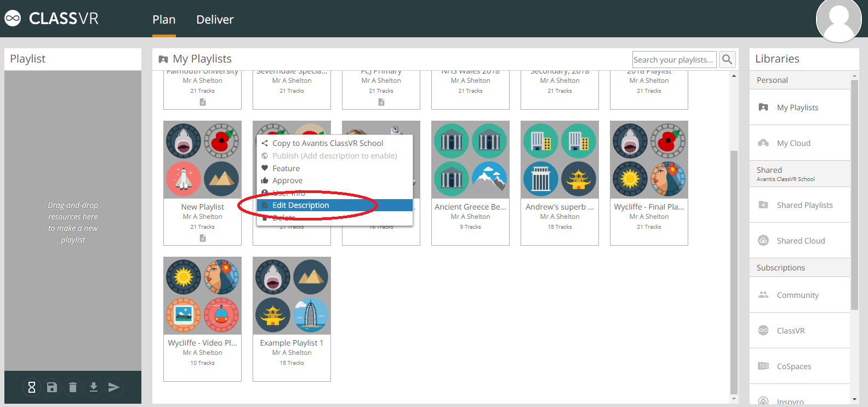Click the playlists scrollbar up arrow
The height and width of the screenshot is (407, 868).
[734, 76]
